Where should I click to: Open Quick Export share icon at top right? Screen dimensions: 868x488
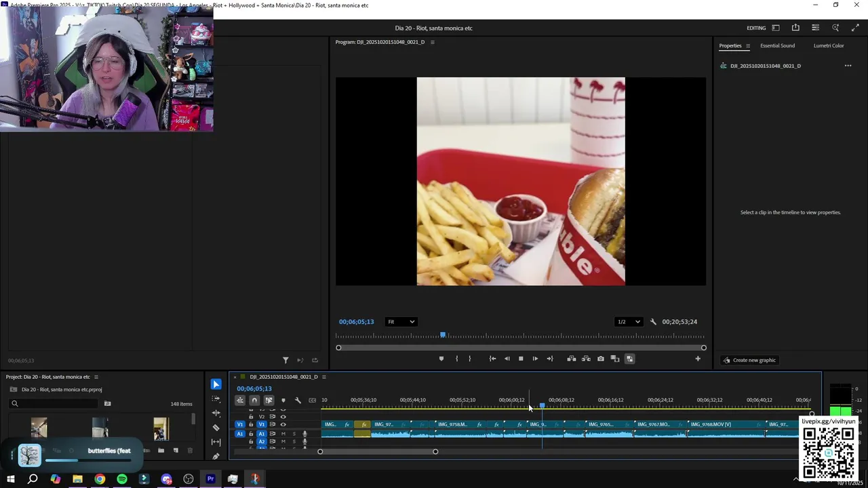(x=795, y=28)
